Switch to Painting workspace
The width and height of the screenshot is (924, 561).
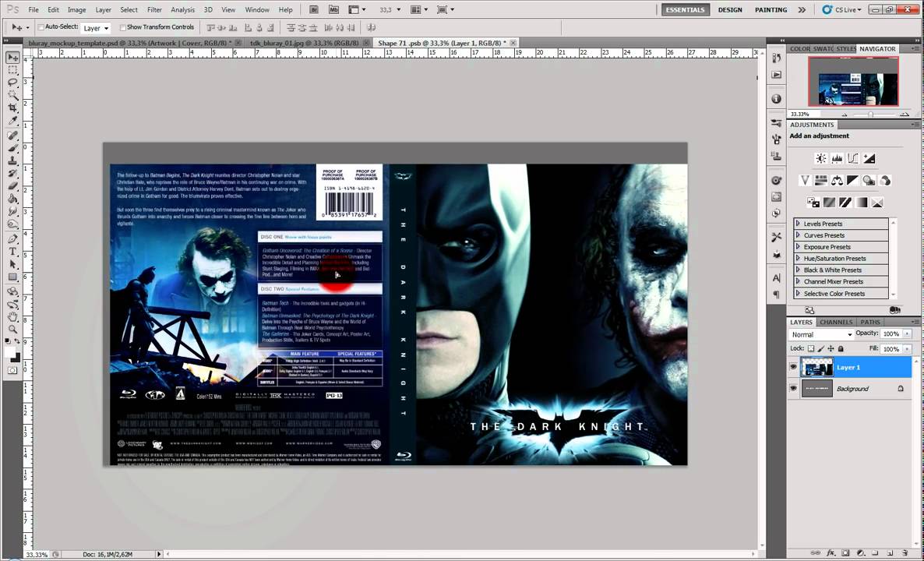[x=771, y=10]
